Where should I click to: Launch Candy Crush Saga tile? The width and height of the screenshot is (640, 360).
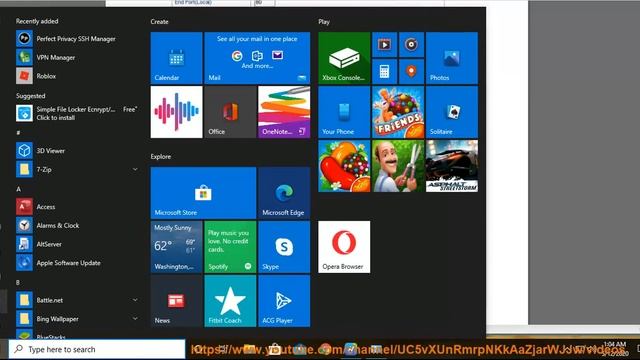(344, 166)
